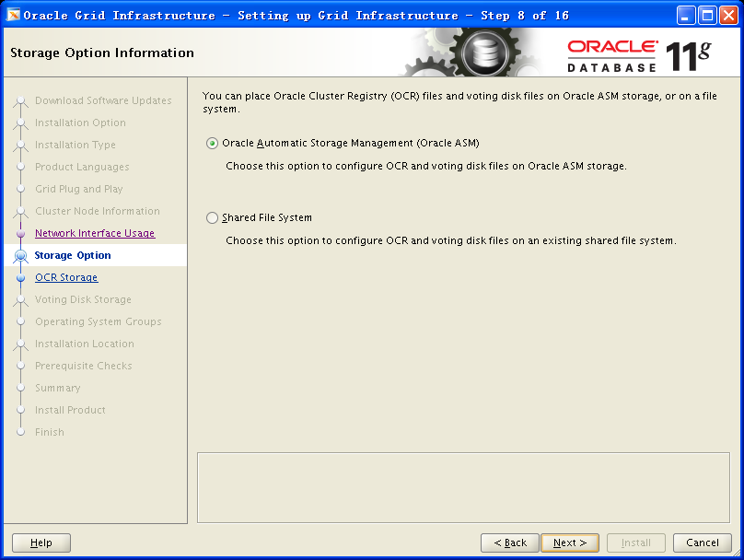Image resolution: width=744 pixels, height=560 pixels.
Task: Select the Shared File System option
Action: pos(212,218)
